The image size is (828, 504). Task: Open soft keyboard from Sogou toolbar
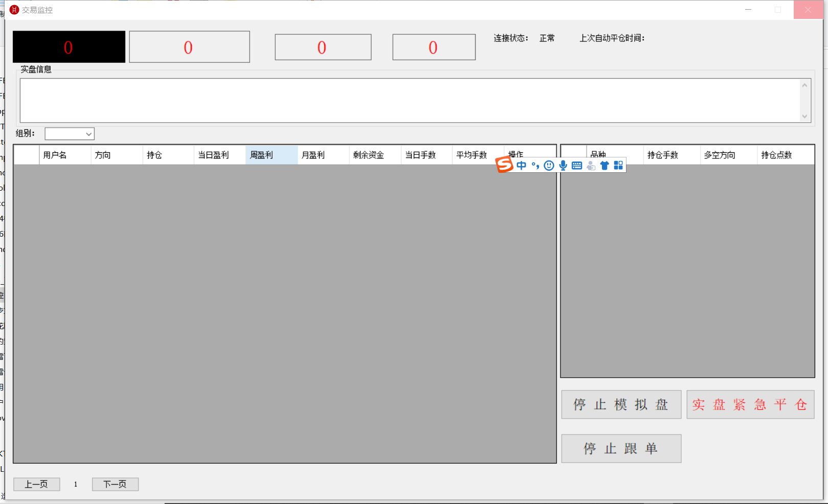pos(577,165)
